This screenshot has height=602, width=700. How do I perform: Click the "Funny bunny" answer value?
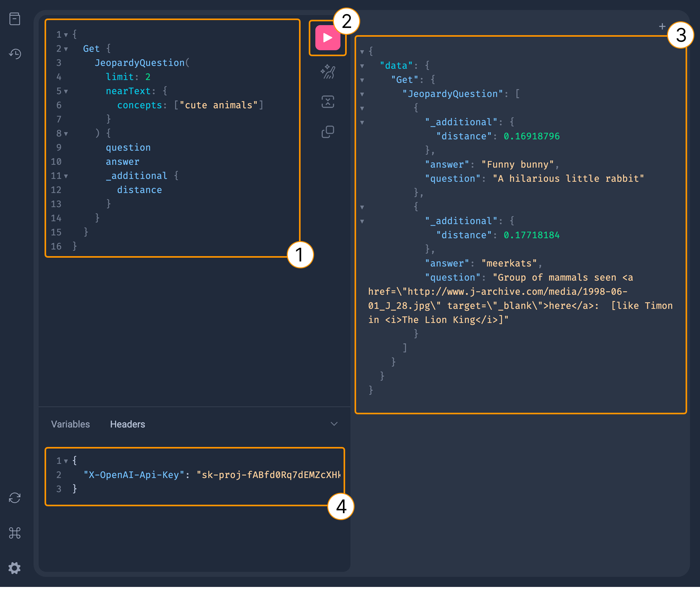(x=518, y=164)
